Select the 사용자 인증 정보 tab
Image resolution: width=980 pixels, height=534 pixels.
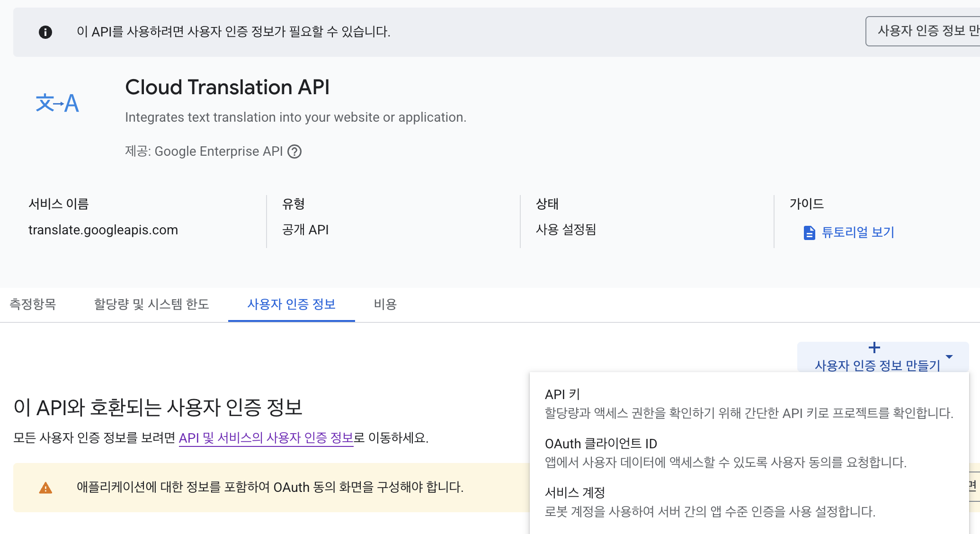pyautogui.click(x=291, y=304)
